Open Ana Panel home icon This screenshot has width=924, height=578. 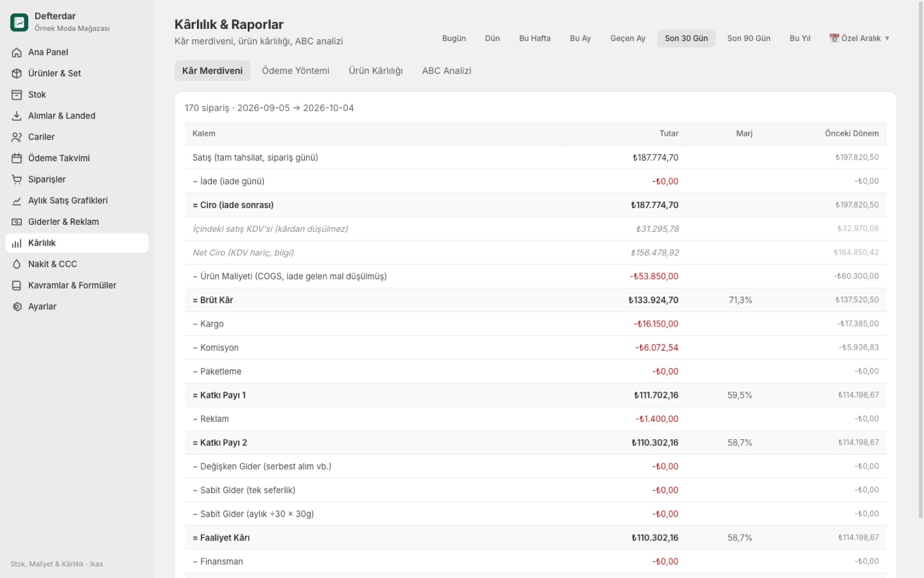point(17,52)
